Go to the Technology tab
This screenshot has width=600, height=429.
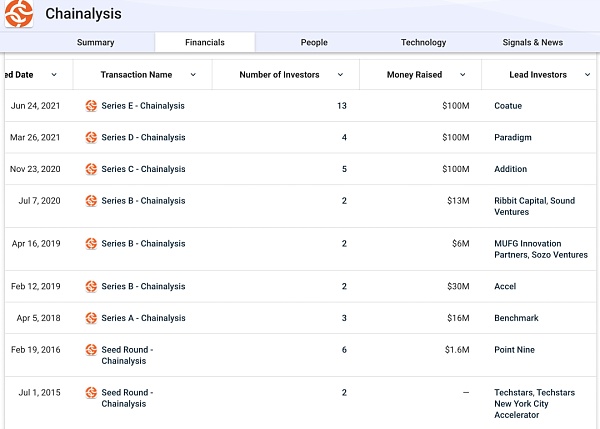[423, 42]
